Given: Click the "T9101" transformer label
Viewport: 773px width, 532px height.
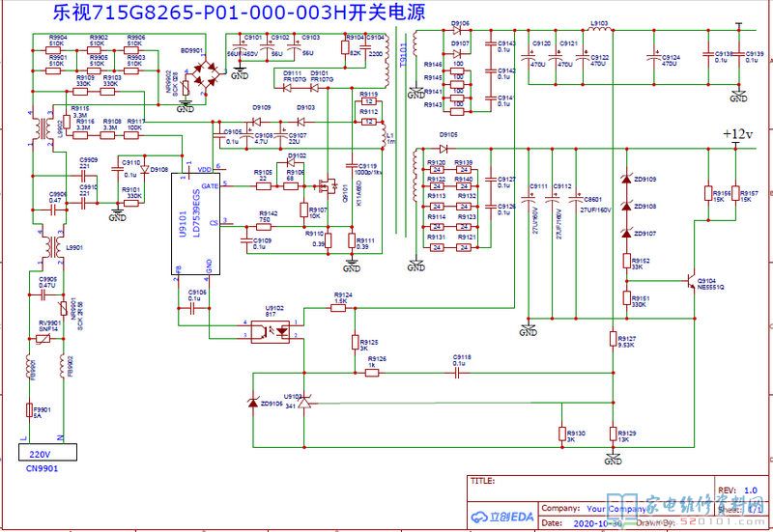Looking at the screenshot, I should coord(403,55).
